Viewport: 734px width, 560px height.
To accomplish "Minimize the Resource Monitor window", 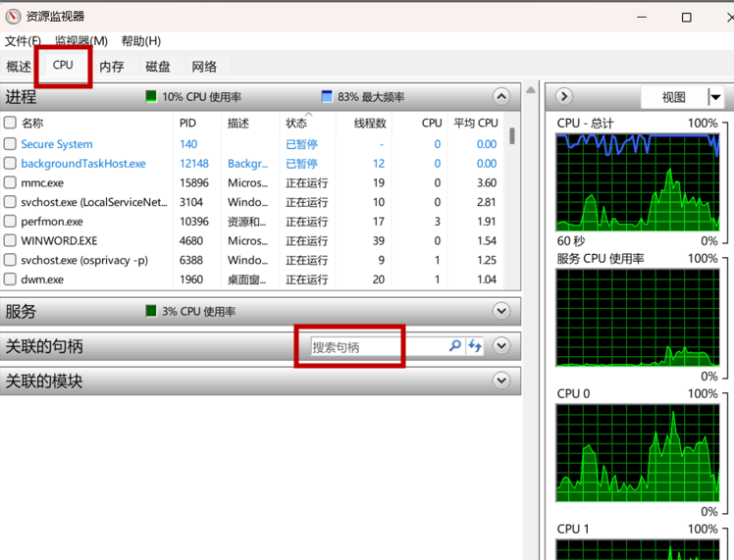I will point(642,17).
